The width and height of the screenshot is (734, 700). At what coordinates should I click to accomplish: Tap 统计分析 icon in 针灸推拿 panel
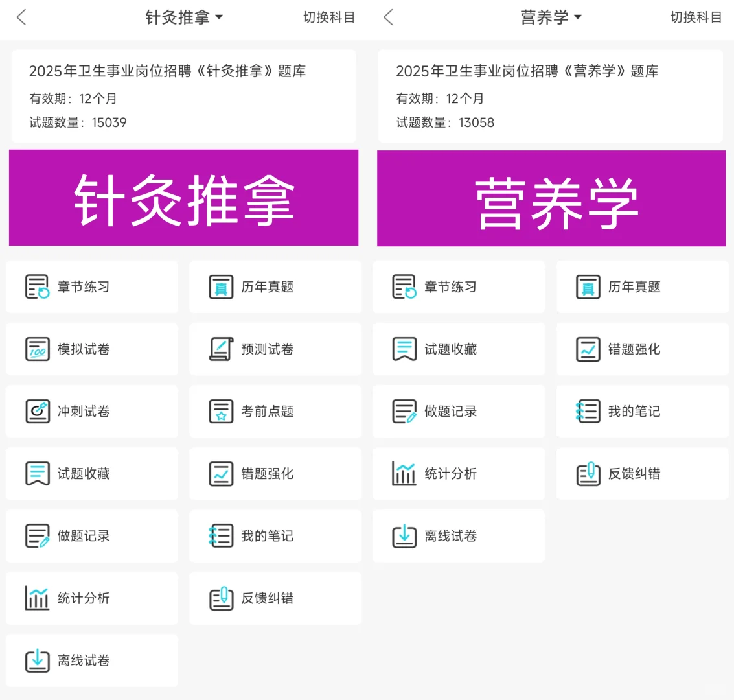37,598
